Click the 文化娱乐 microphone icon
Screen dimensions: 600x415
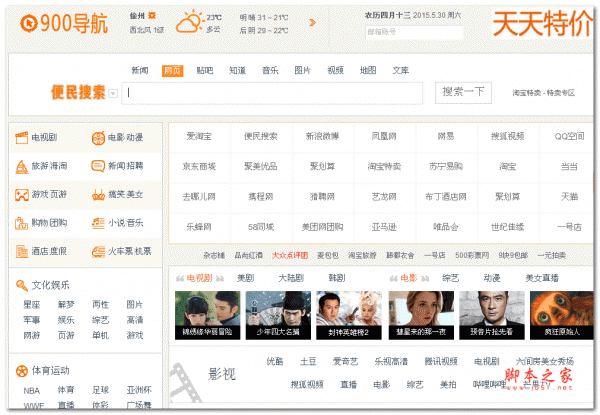pyautogui.click(x=22, y=285)
